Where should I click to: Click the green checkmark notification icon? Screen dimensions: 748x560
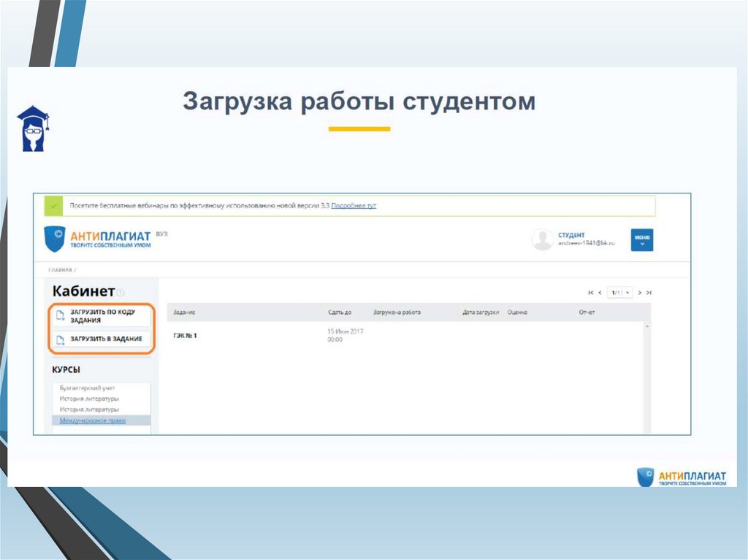(x=53, y=206)
